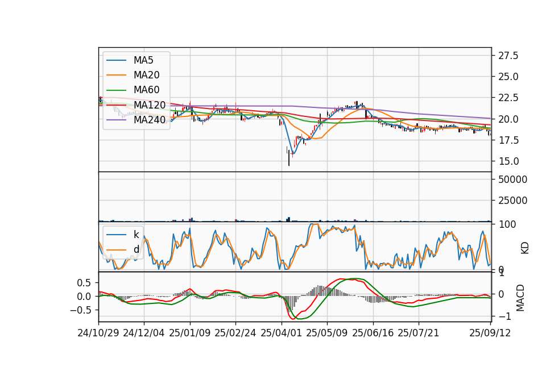
Task: Click the MA120 legend label
Action: click(x=150, y=105)
